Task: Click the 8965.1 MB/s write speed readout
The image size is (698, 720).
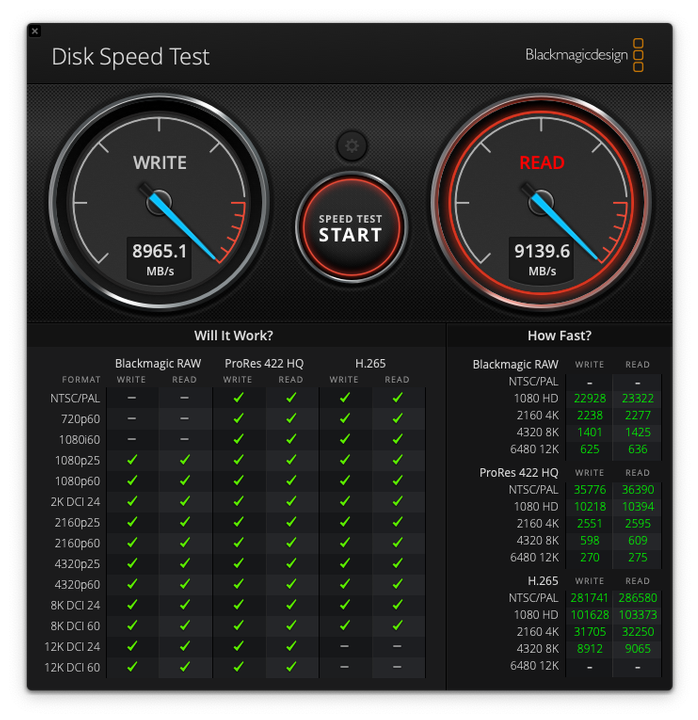Action: [x=159, y=258]
